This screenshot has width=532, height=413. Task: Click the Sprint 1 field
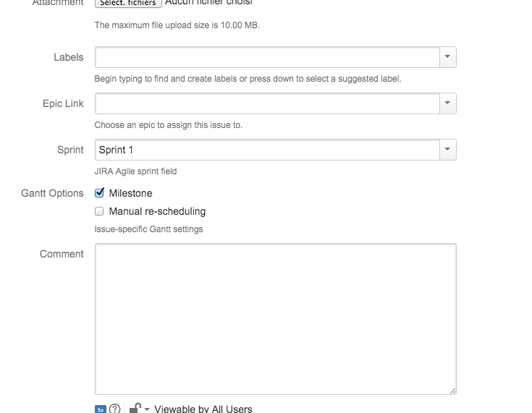267,150
